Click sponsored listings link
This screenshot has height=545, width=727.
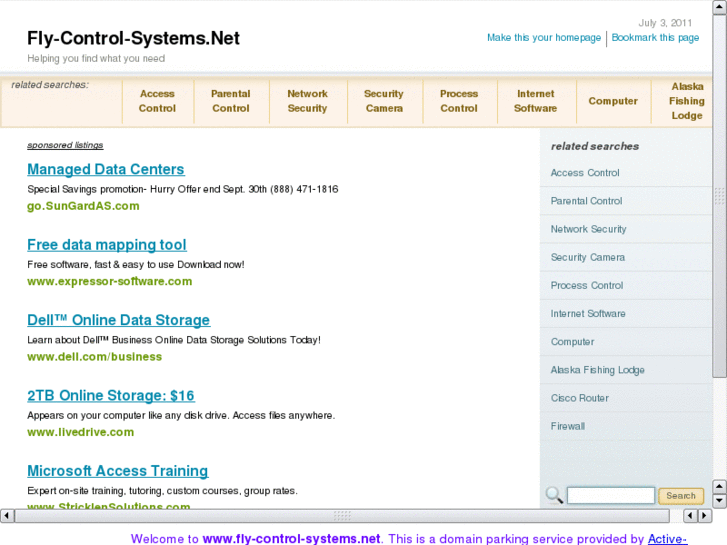tap(65, 145)
